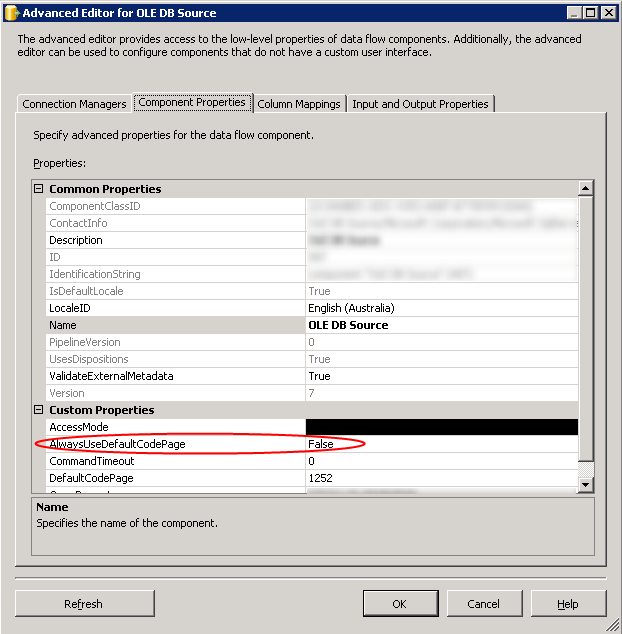Image resolution: width=622 pixels, height=634 pixels.
Task: Open Input and Output Properties tab
Action: click(x=420, y=104)
